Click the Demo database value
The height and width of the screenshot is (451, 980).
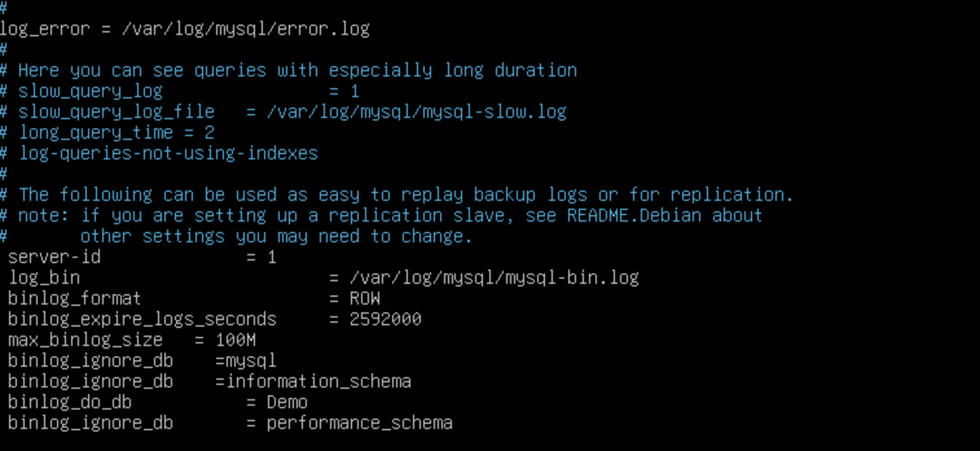pyautogui.click(x=287, y=402)
